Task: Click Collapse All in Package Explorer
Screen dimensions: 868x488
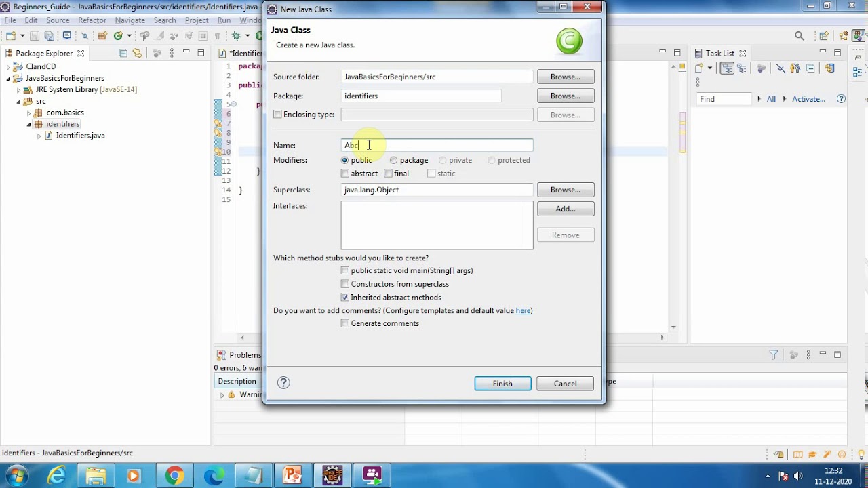Action: tap(123, 53)
